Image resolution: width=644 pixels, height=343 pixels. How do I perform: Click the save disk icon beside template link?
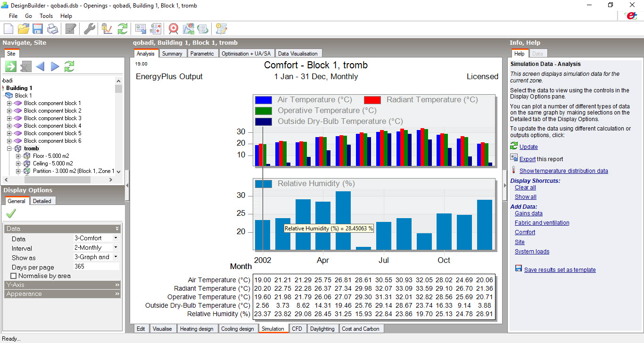[x=519, y=268]
